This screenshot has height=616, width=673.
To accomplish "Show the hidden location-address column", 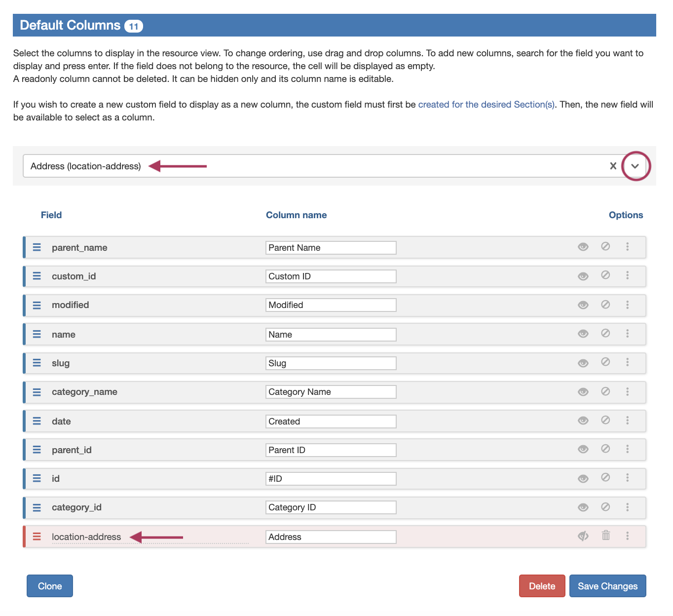I will pos(583,536).
